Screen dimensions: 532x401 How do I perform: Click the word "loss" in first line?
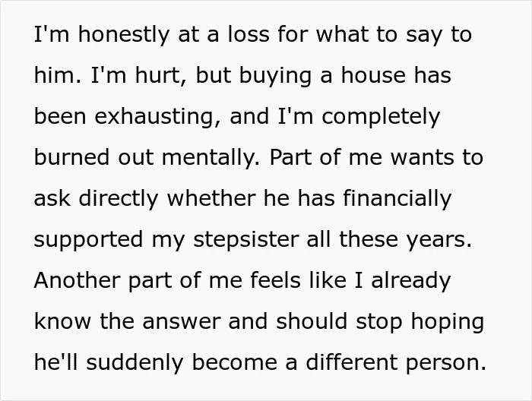click(x=249, y=35)
